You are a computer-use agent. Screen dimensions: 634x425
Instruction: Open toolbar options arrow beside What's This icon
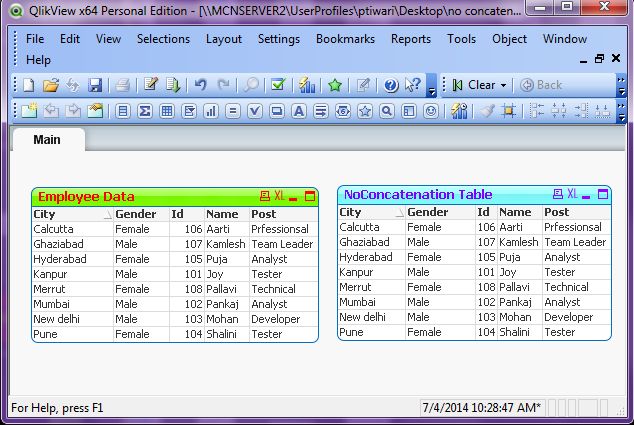[432, 86]
